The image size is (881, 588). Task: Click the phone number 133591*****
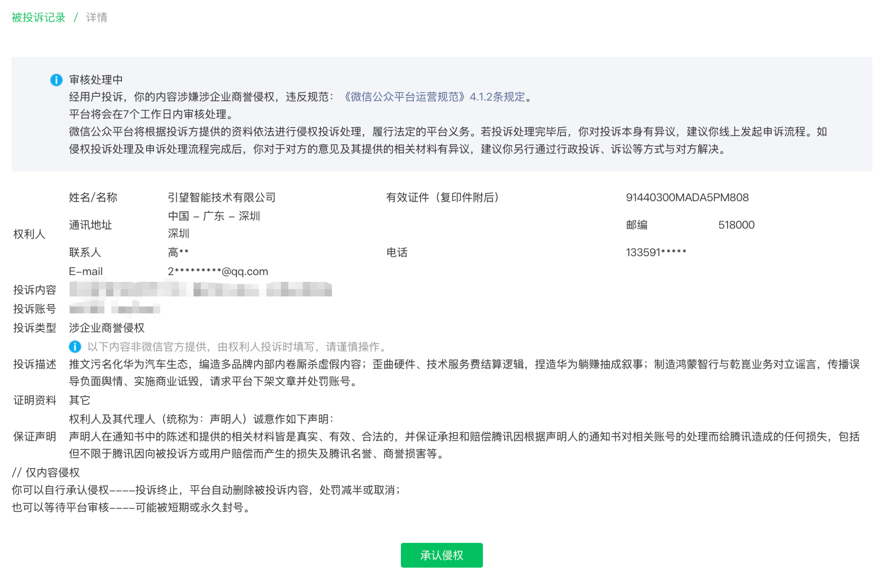(x=656, y=253)
